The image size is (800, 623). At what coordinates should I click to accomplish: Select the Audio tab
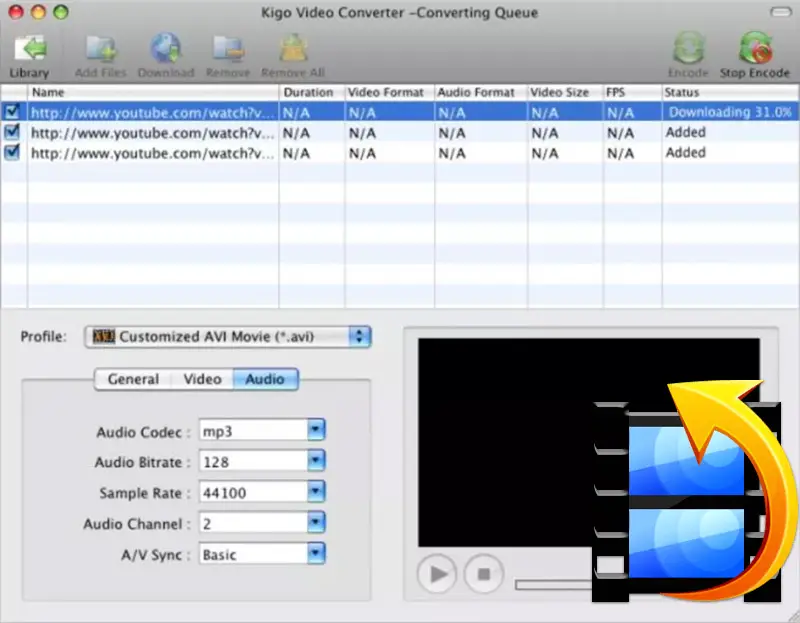pyautogui.click(x=265, y=379)
